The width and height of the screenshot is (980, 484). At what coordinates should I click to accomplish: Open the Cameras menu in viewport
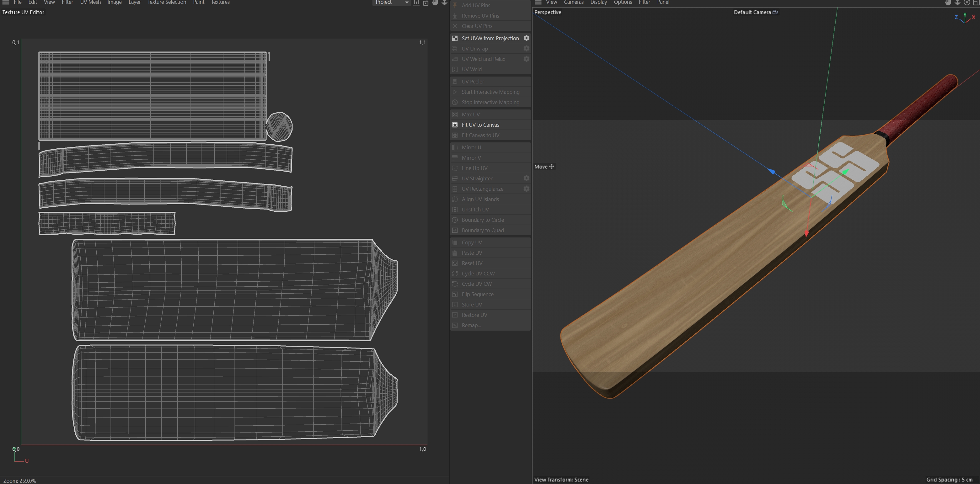573,2
